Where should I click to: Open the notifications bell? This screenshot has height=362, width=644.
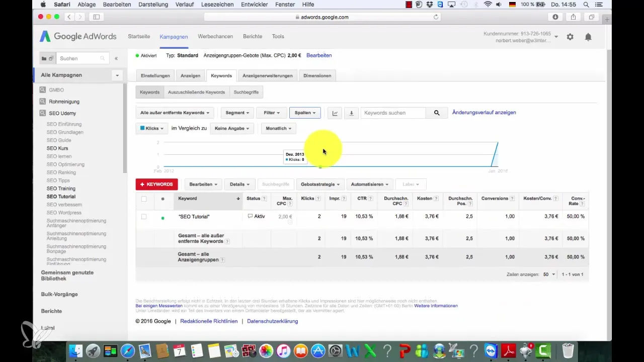point(588,37)
